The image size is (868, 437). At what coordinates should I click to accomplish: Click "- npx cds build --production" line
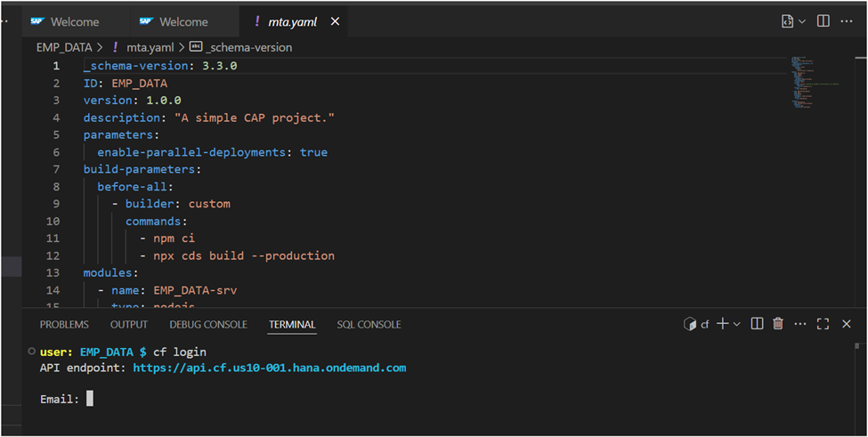237,255
